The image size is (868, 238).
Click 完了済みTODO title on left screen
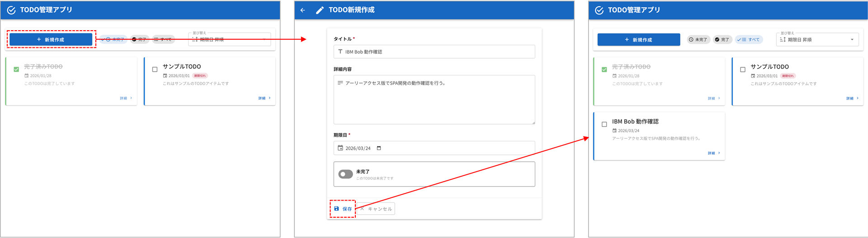pyautogui.click(x=43, y=66)
